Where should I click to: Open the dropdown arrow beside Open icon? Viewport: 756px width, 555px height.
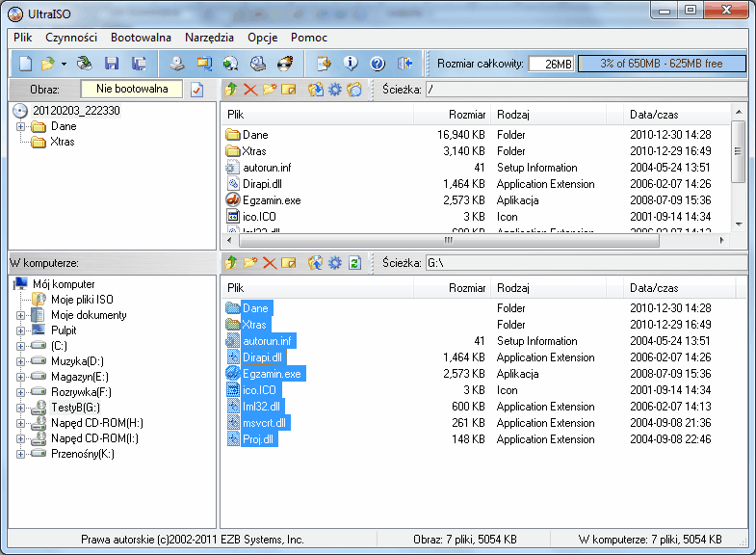click(x=64, y=64)
